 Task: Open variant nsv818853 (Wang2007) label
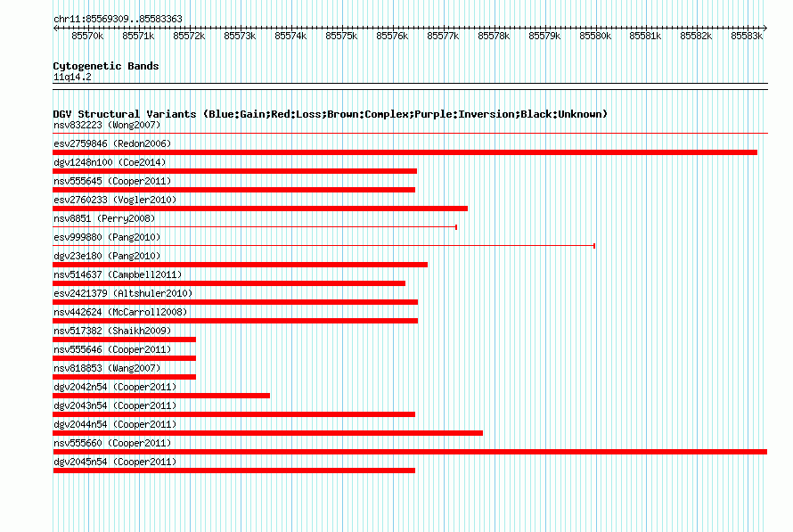point(107,368)
